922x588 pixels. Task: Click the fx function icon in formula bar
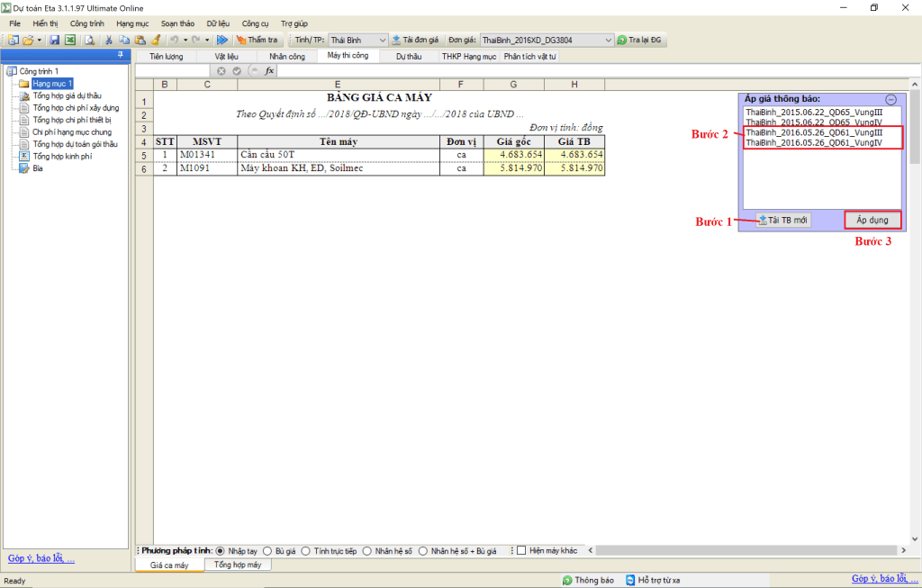(268, 71)
